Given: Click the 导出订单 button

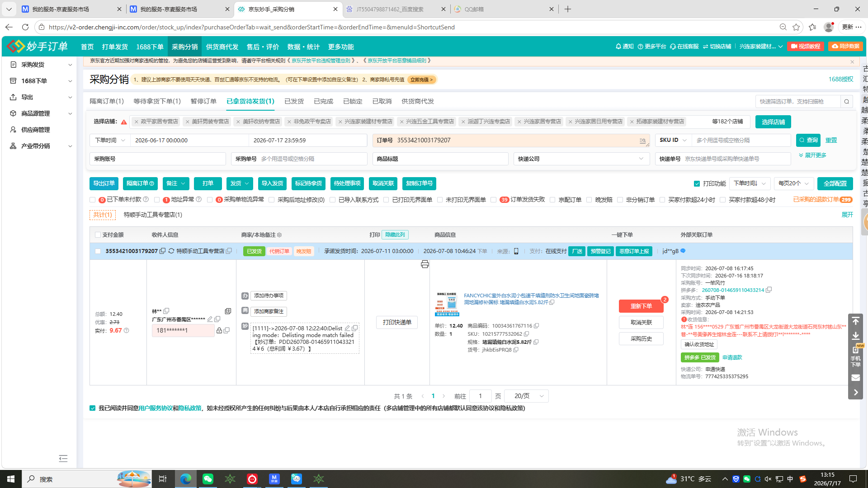Looking at the screenshot, I should pyautogui.click(x=104, y=183).
